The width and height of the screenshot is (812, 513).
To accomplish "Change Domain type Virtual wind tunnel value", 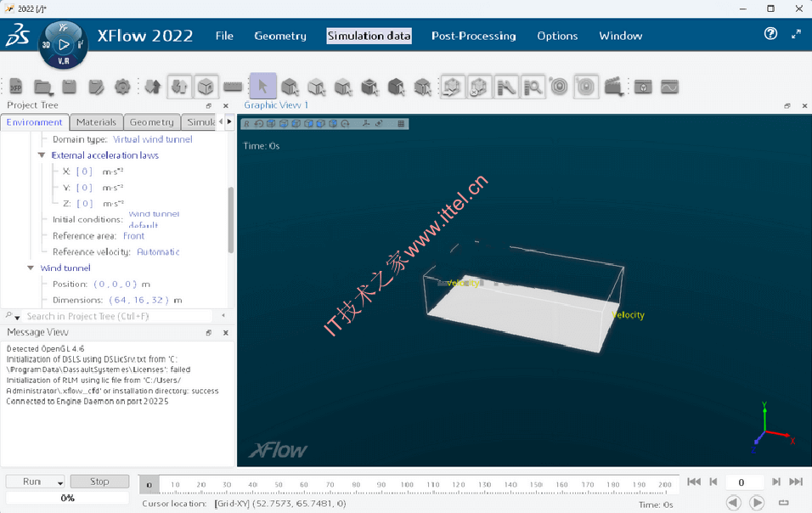I will pyautogui.click(x=152, y=139).
